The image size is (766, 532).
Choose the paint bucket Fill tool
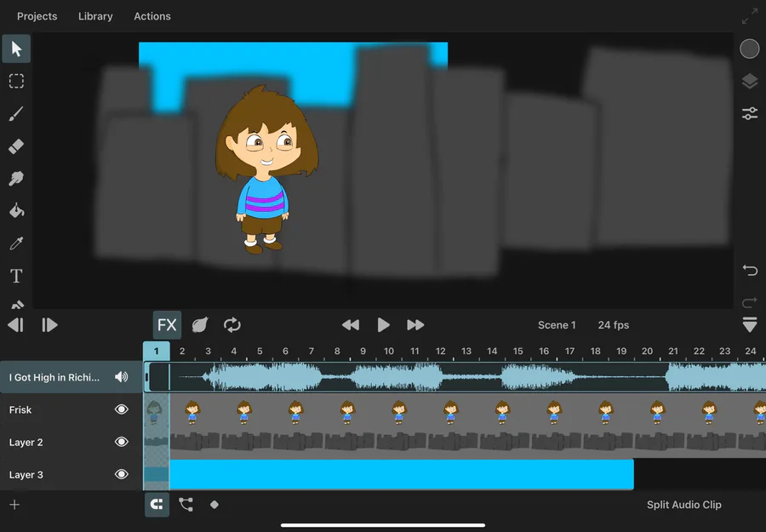pyautogui.click(x=16, y=211)
